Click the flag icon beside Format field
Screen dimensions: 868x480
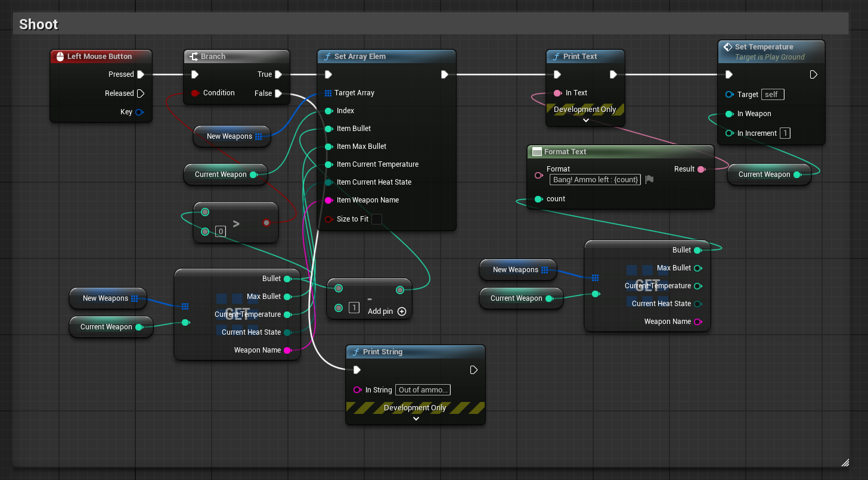(650, 179)
